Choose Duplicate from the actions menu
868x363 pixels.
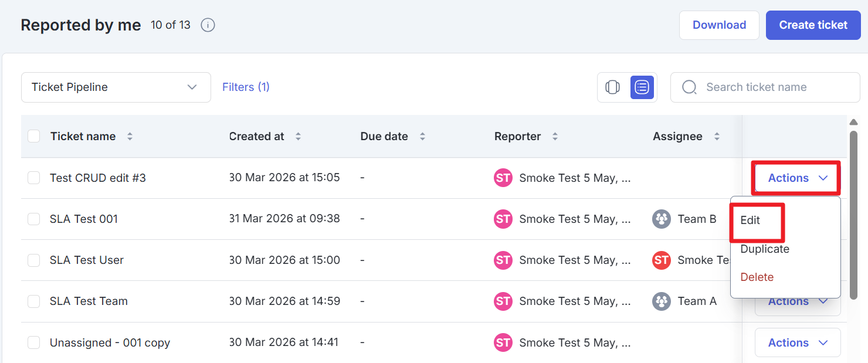pos(765,249)
